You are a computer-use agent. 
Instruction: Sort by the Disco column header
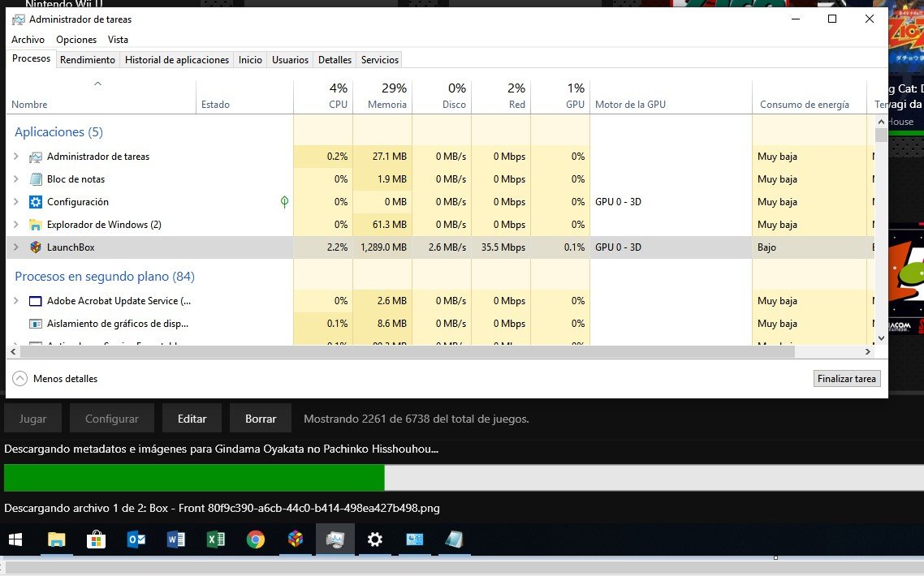[442, 97]
